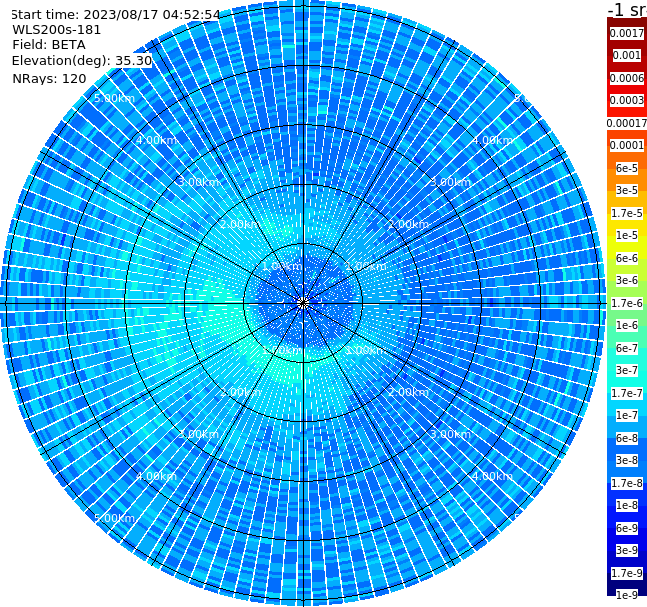
Task: Select the 3.00km range label in the upper-right quadrant
Action: (x=450, y=182)
